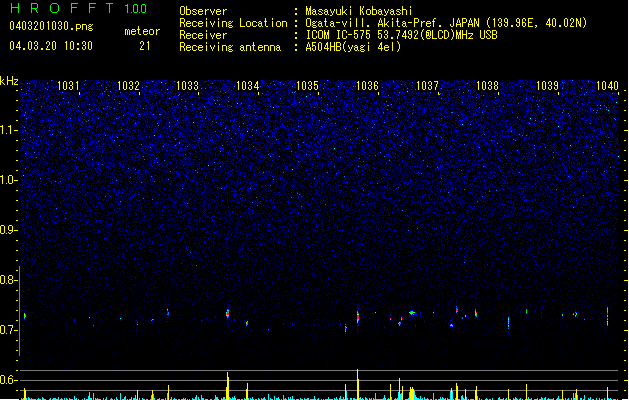Click the Receiving antenna field label
This screenshot has height=400, width=629.
(x=230, y=47)
